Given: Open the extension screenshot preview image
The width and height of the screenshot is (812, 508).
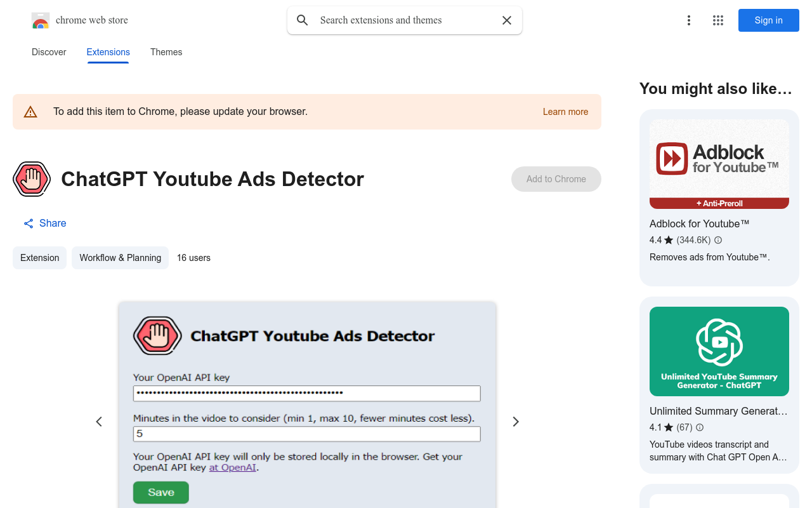Looking at the screenshot, I should point(307,405).
